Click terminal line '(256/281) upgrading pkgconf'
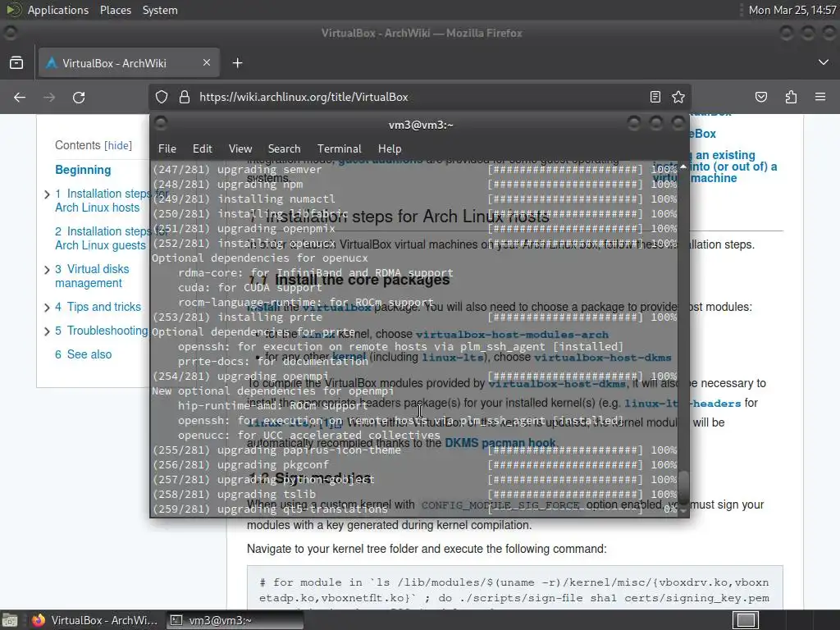The image size is (840, 630). click(x=240, y=465)
